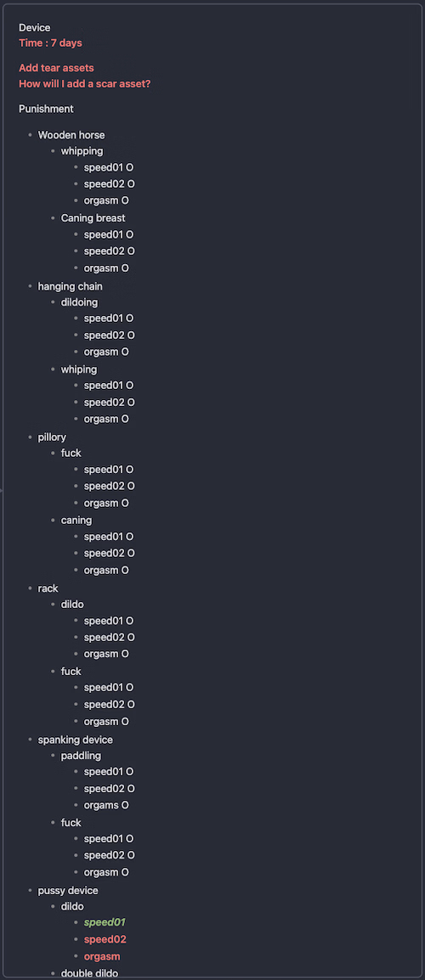The width and height of the screenshot is (425, 980).
Task: Click the misspelled "orgams O" line
Action: (x=106, y=805)
